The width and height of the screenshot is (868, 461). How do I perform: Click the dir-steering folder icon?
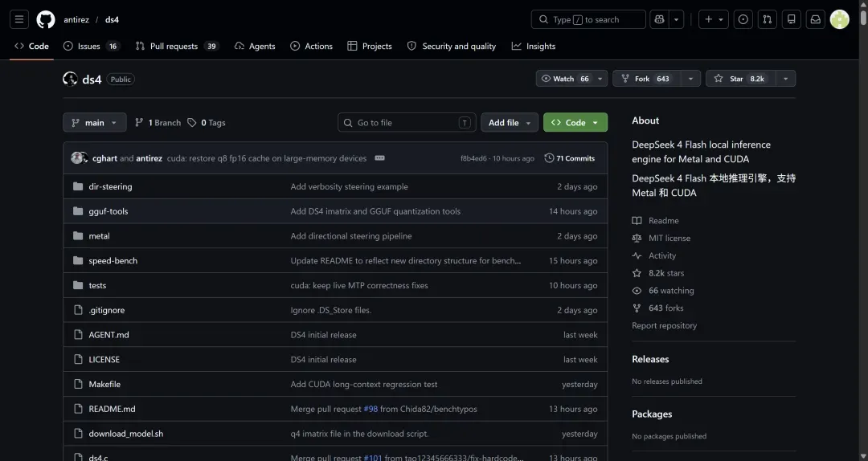tap(78, 186)
